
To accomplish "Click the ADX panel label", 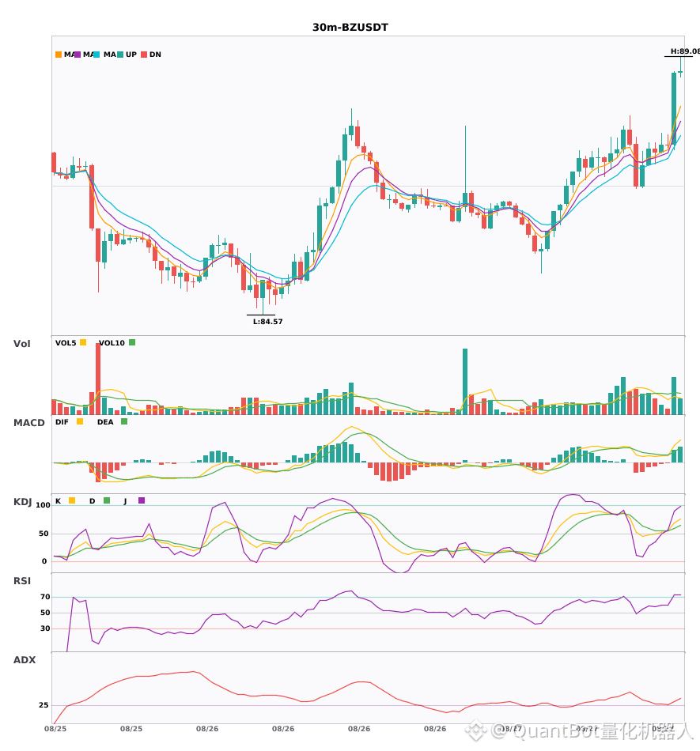I will tap(25, 660).
